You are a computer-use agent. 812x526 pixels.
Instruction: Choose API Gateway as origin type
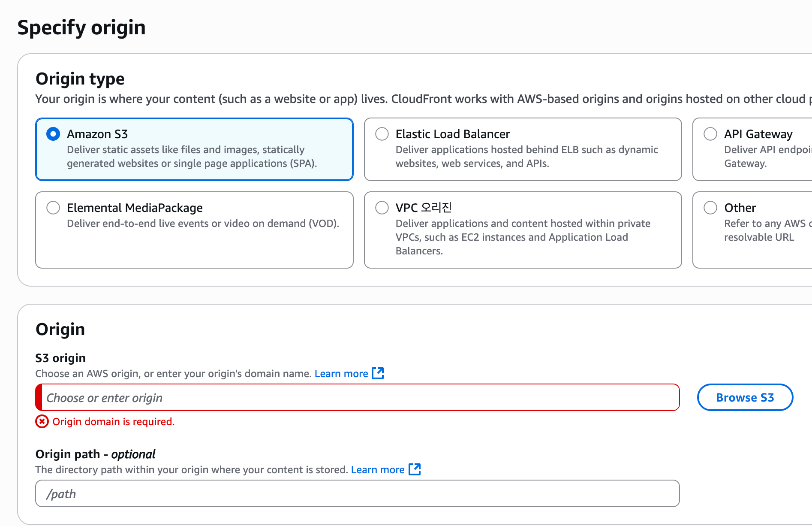pyautogui.click(x=710, y=134)
